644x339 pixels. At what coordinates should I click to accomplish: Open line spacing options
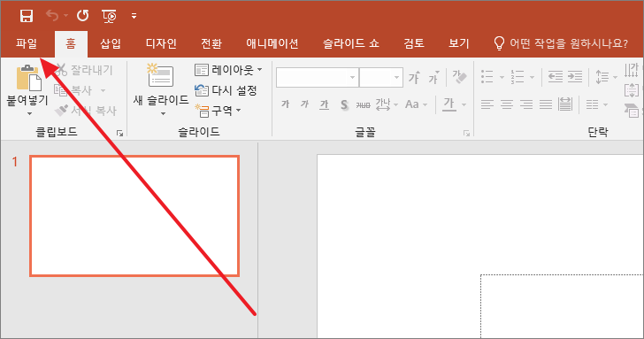coord(606,77)
